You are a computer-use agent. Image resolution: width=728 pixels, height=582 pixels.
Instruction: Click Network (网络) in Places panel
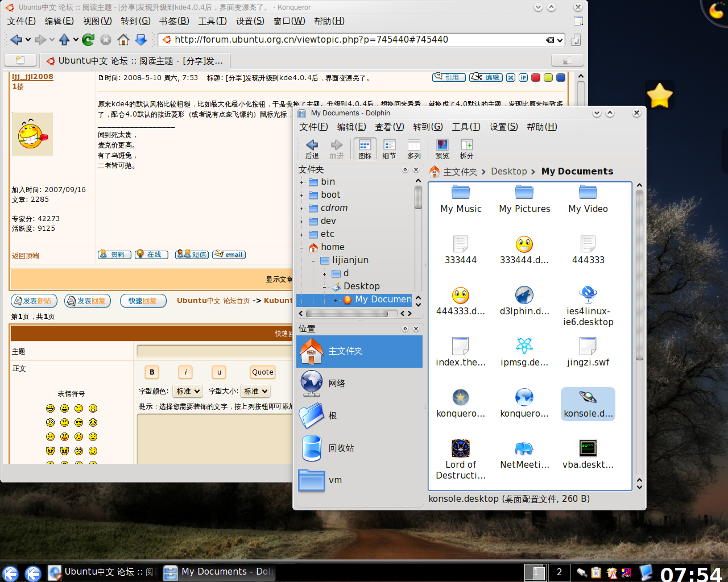pyautogui.click(x=359, y=383)
